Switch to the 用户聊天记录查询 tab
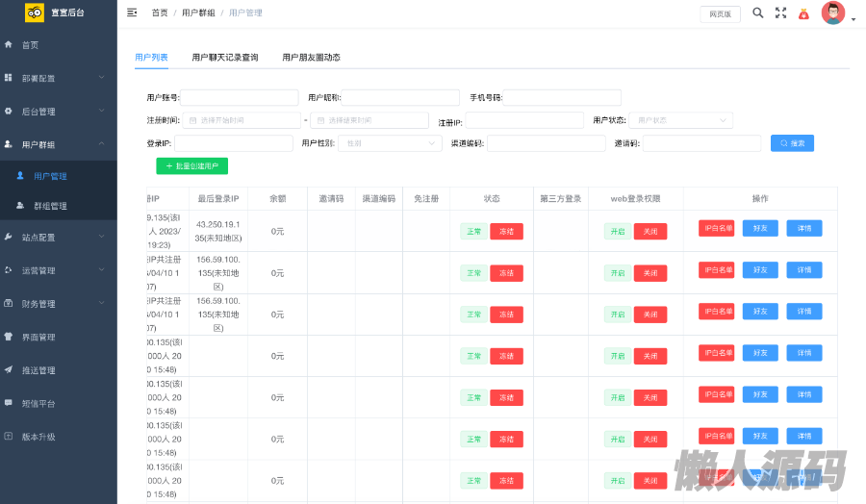Viewport: 866px width, 504px height. pos(225,58)
